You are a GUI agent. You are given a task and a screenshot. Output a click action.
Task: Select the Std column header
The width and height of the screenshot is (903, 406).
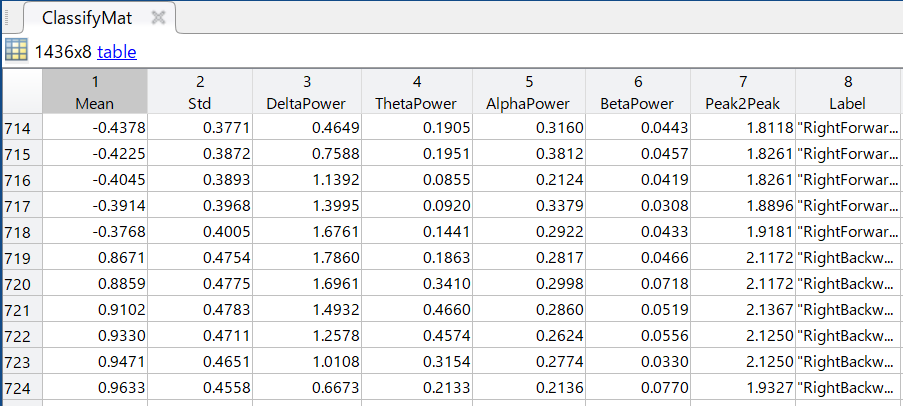point(200,92)
